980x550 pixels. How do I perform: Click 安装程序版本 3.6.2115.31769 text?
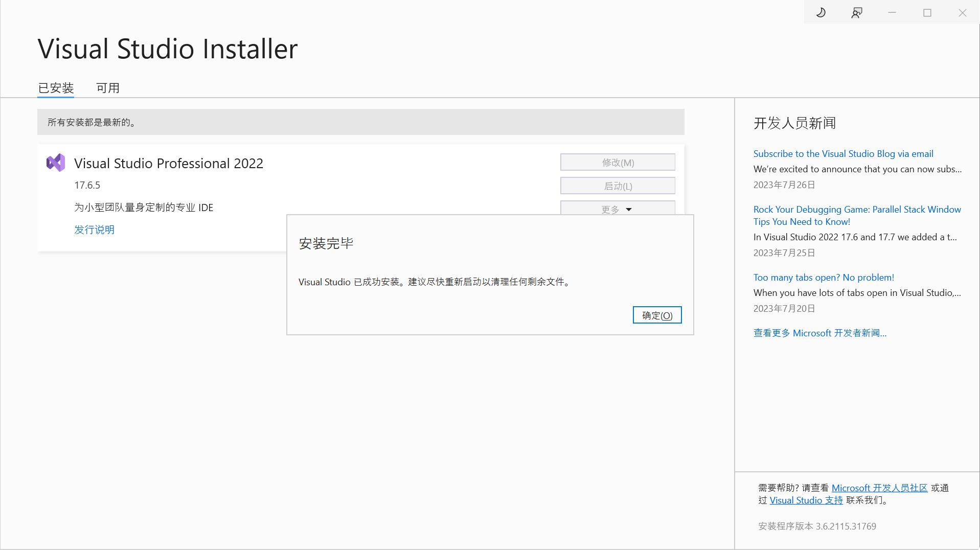point(817,526)
